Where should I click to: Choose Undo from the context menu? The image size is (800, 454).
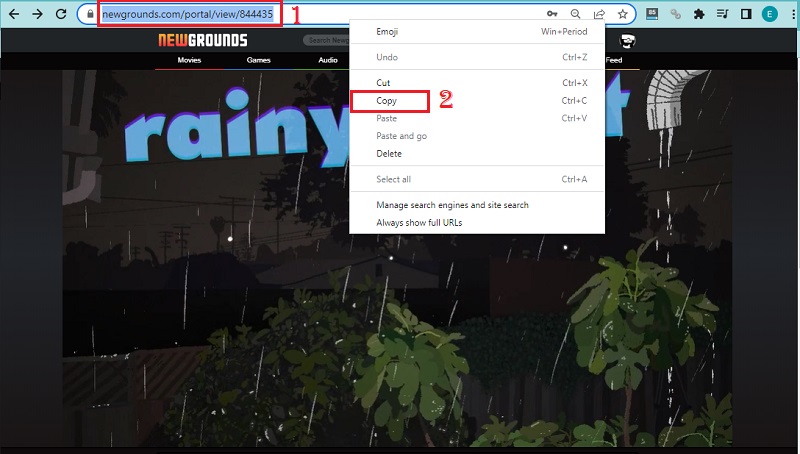(477, 57)
